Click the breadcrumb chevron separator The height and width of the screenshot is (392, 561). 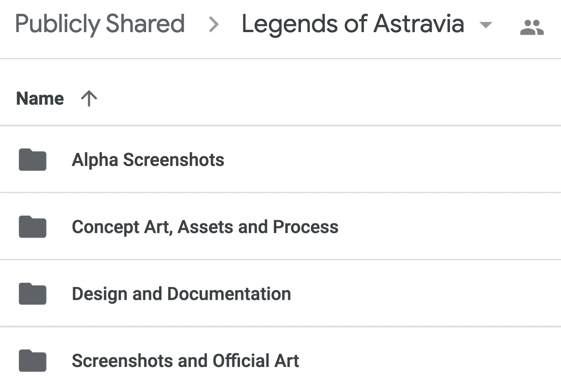click(x=214, y=24)
